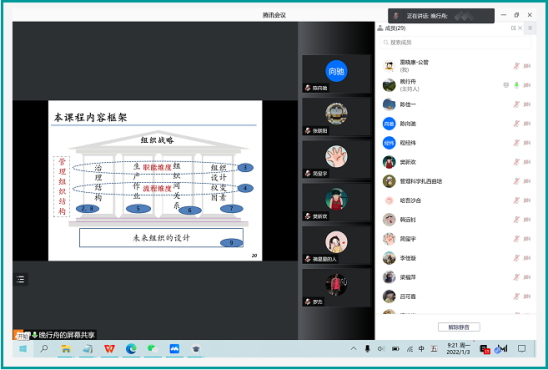Viewport: 548px width, 370px height.
Task: Close the 成员 members panel
Action: pyautogui.click(x=520, y=28)
